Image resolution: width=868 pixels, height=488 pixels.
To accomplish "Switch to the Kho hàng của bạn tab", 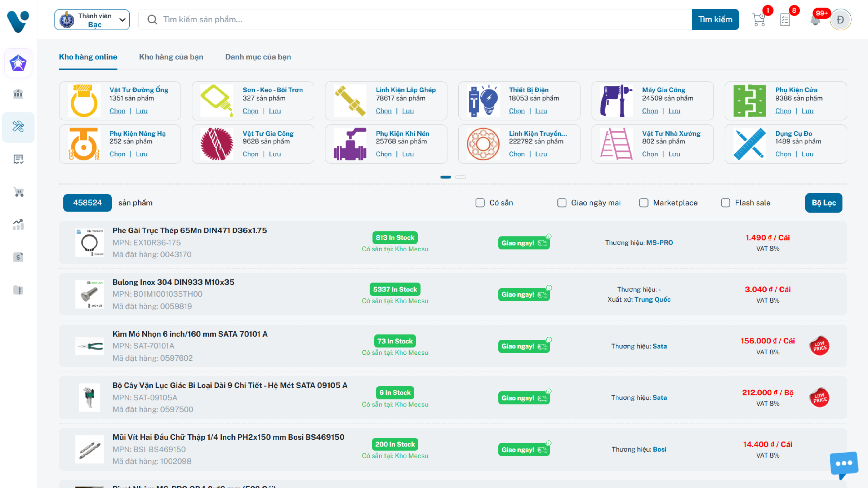I will [x=171, y=57].
